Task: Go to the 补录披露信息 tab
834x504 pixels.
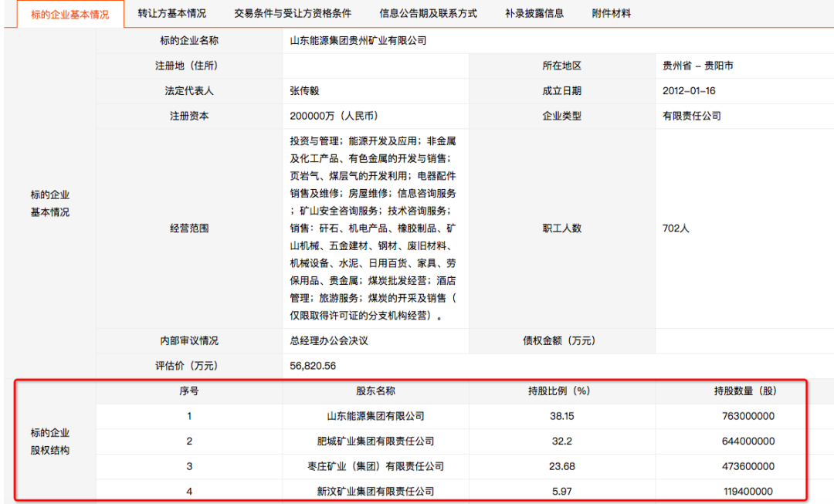Action: 534,13
